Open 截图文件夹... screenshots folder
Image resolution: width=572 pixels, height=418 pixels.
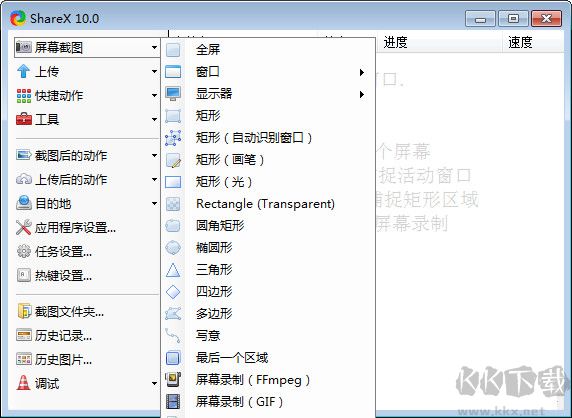click(x=87, y=311)
